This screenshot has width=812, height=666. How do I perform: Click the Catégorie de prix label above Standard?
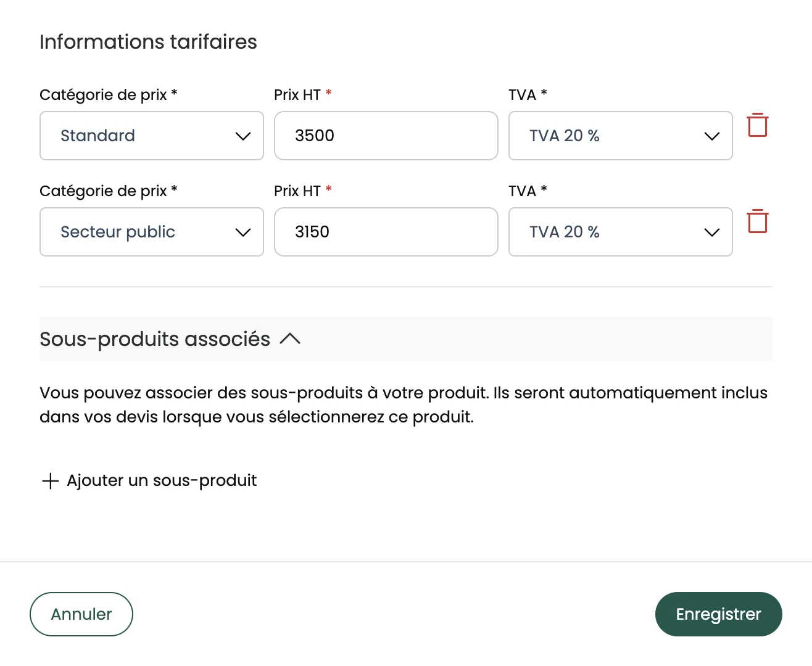coord(109,95)
